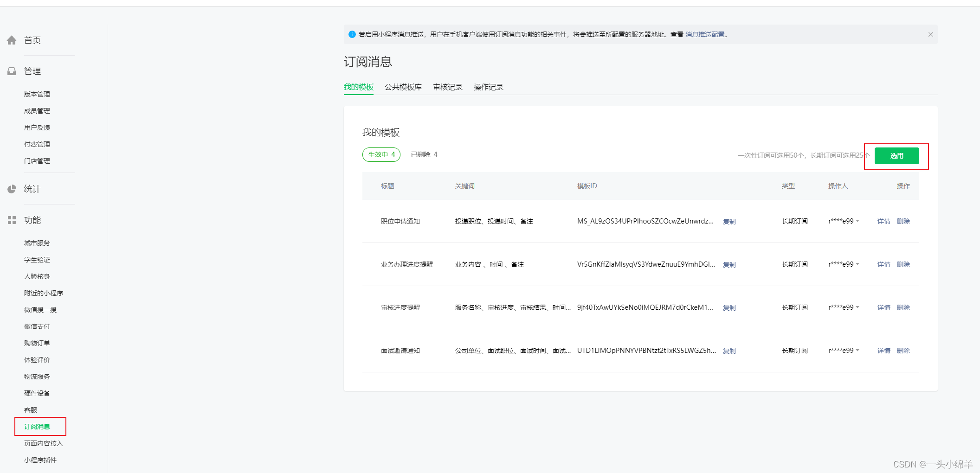980x473 pixels.
Task: Delete the 职位申请通知 template
Action: click(x=903, y=221)
